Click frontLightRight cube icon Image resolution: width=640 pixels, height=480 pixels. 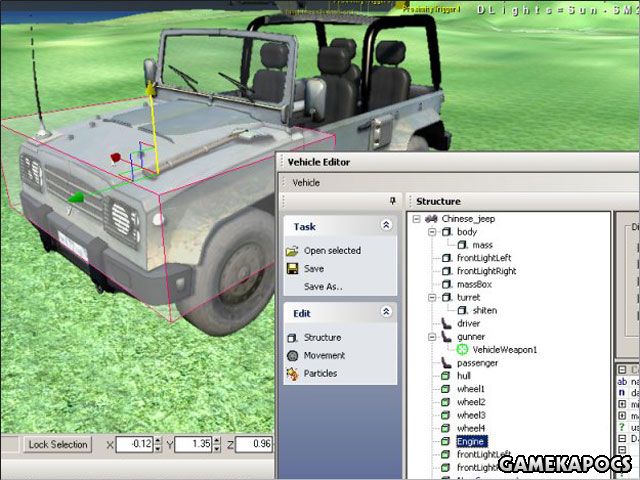(x=447, y=271)
